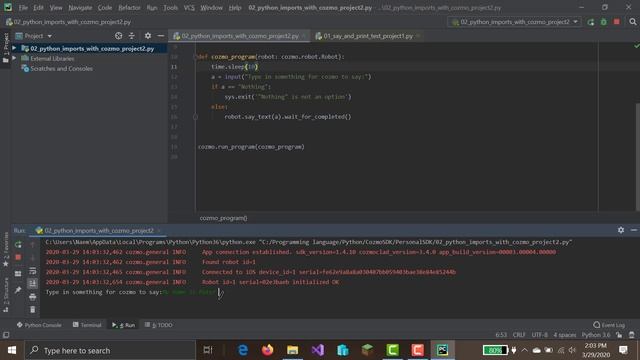Open the Terminal tool window
Viewport: 640px width, 360px height.
(87, 325)
